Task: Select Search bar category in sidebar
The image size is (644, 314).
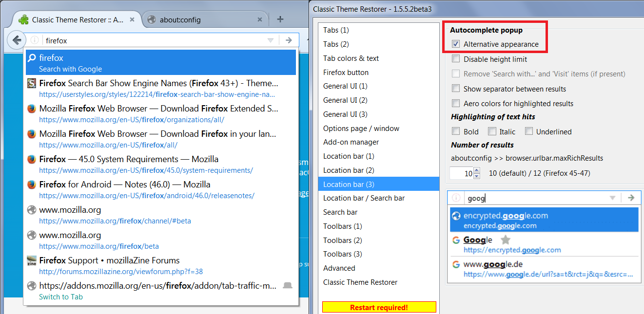Action: (340, 212)
